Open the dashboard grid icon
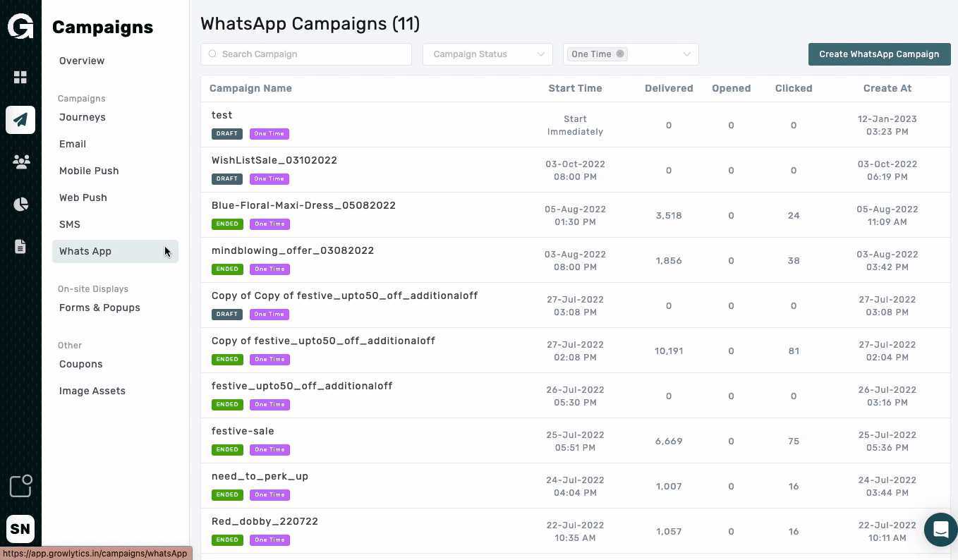The height and width of the screenshot is (560, 958). [20, 78]
